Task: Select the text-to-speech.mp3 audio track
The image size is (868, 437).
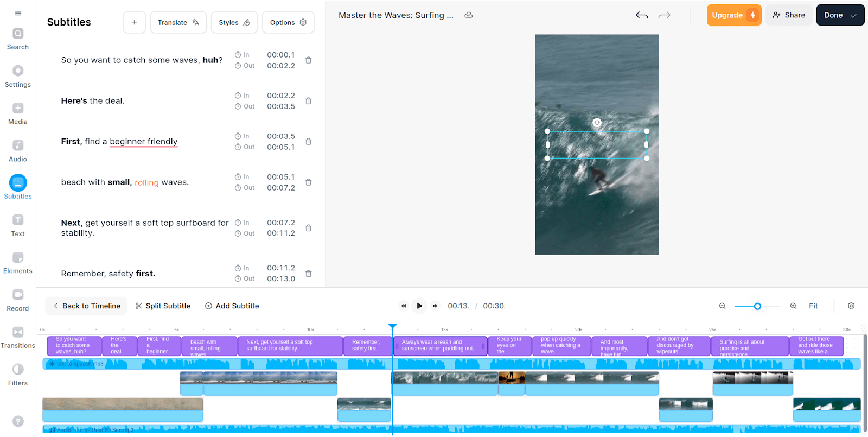Action: 451,364
